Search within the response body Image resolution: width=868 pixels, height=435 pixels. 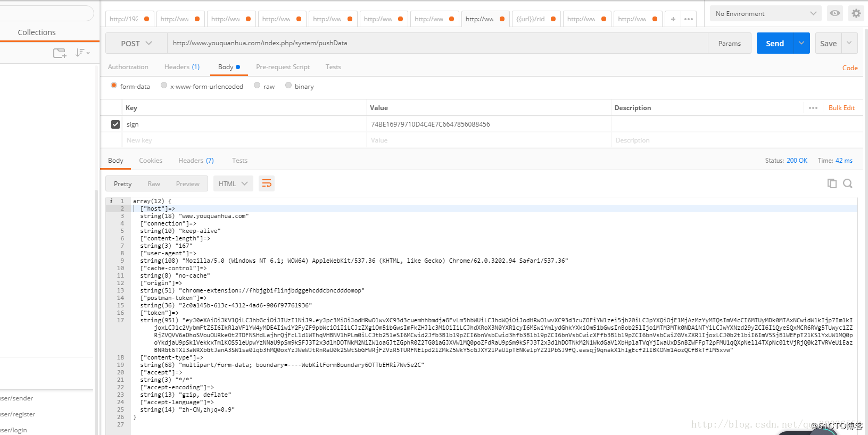pos(848,183)
